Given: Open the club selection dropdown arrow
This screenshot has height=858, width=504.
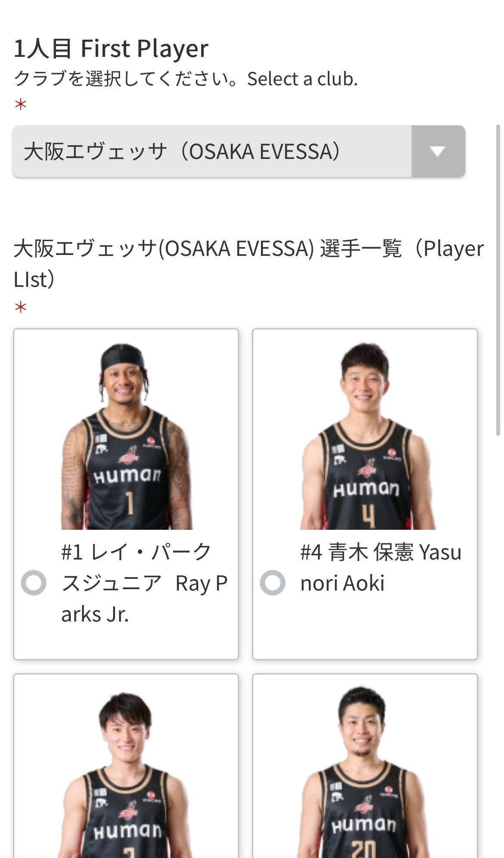Looking at the screenshot, I should [438, 151].
